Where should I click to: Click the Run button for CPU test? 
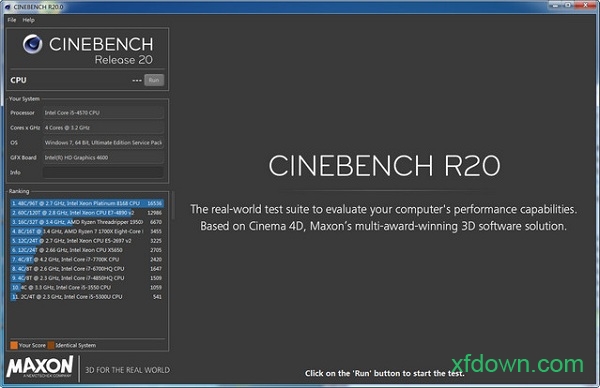[x=154, y=80]
